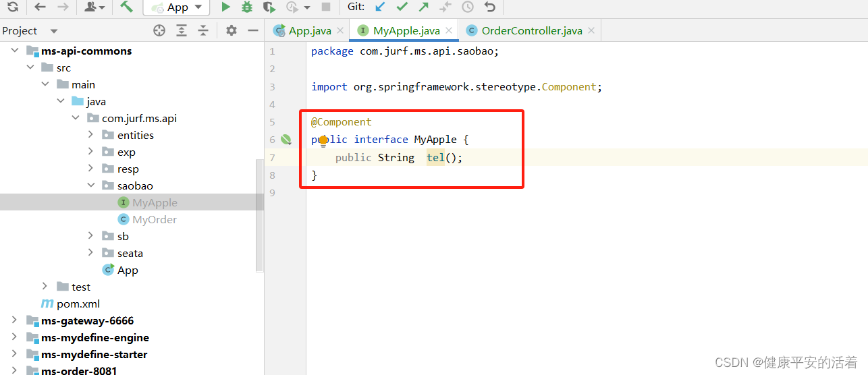Select opened file with the target icon

point(159,30)
